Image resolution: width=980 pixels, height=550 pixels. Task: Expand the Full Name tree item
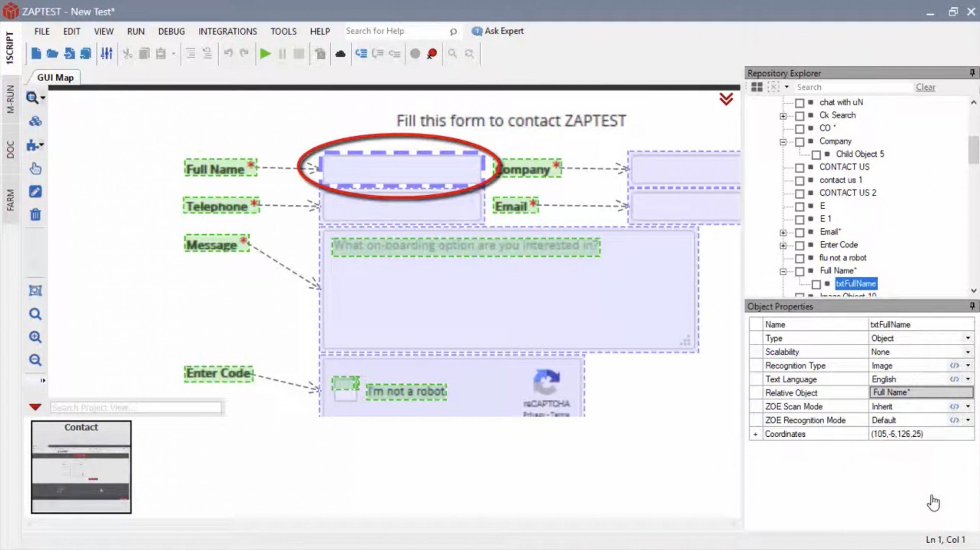click(783, 271)
